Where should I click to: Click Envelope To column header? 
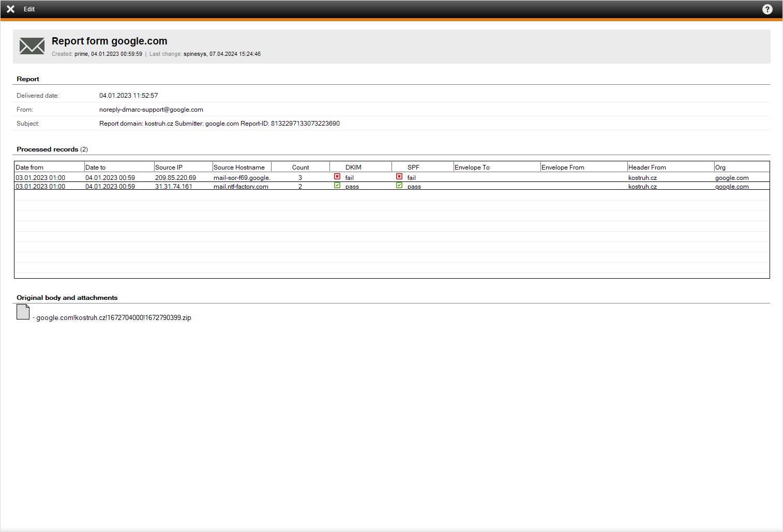(496, 167)
